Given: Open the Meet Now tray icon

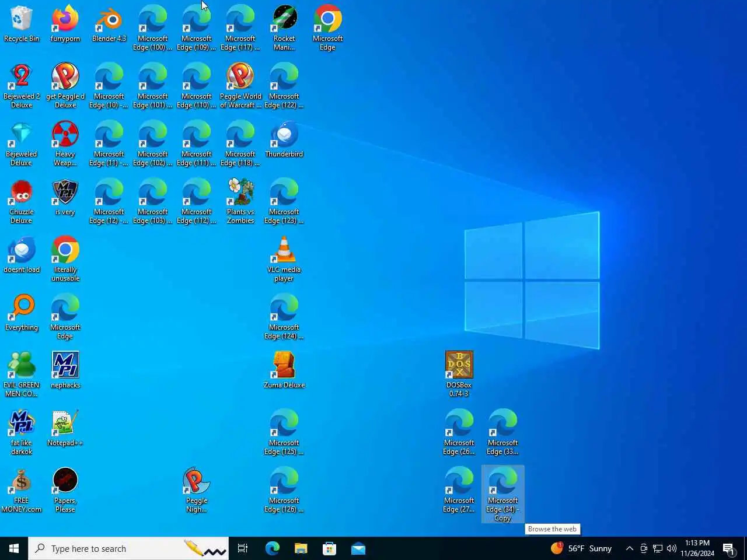Looking at the screenshot, I should coord(644,548).
